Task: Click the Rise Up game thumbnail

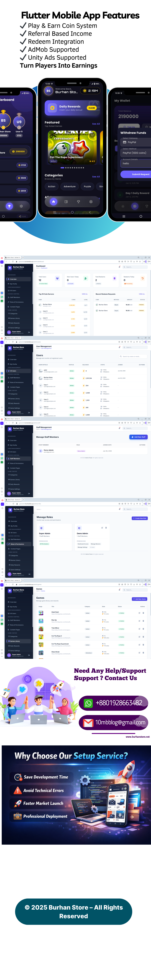Action: pos(41,621)
